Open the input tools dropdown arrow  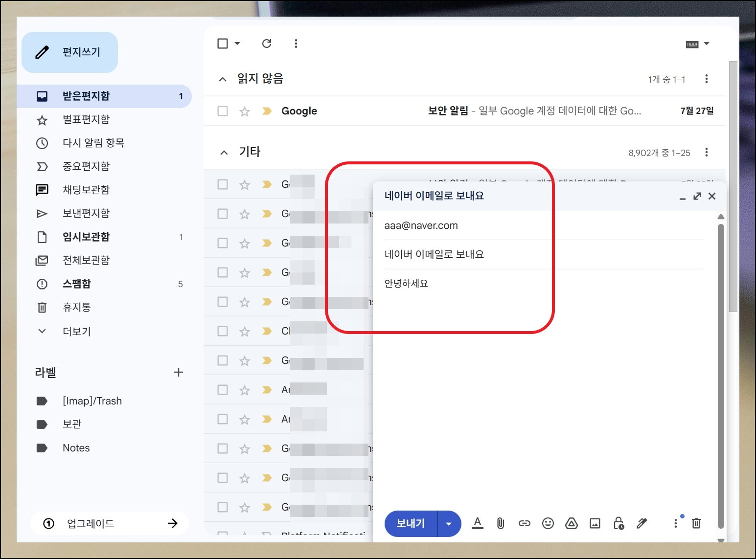(x=707, y=44)
